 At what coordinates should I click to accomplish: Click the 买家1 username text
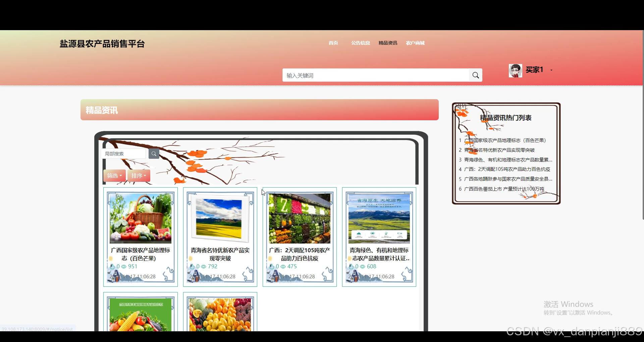coord(534,70)
